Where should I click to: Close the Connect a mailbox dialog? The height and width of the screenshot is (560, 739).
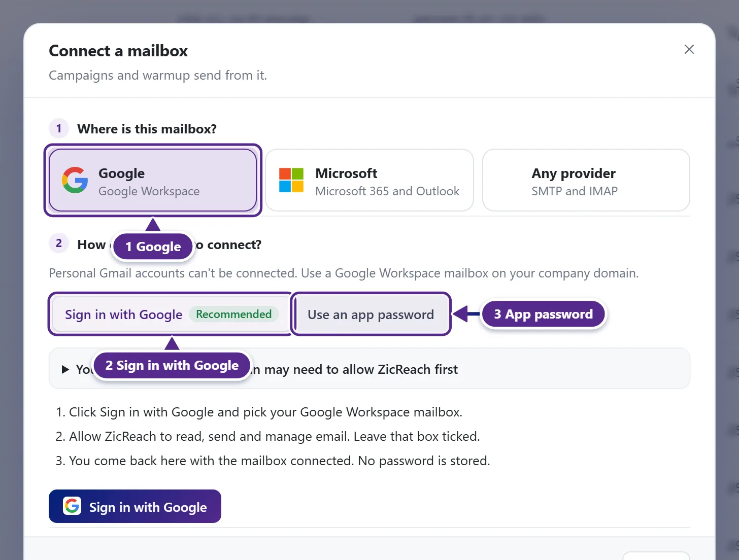689,49
